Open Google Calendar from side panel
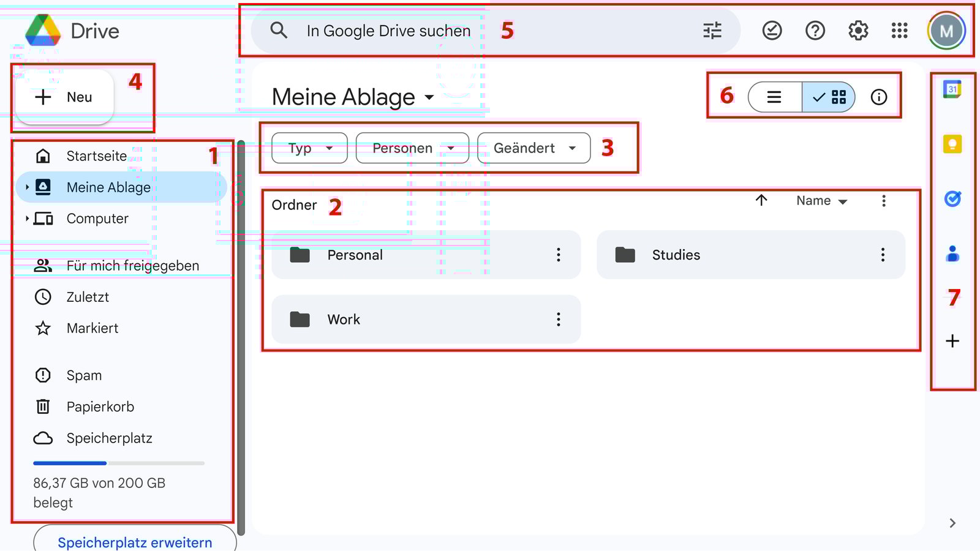This screenshot has height=551, width=980. (x=952, y=91)
